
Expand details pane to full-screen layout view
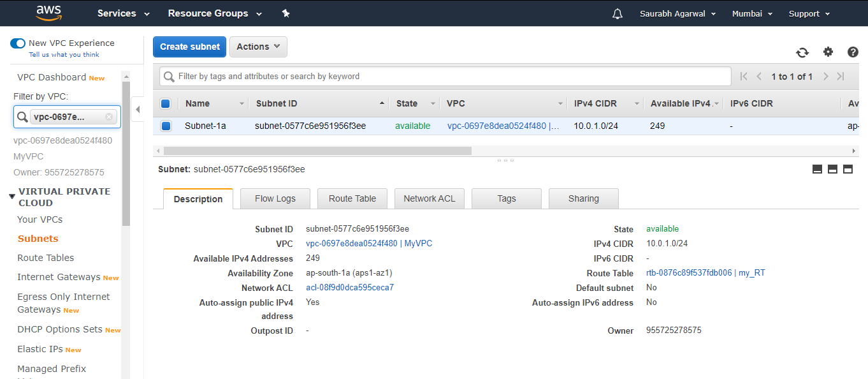click(848, 169)
